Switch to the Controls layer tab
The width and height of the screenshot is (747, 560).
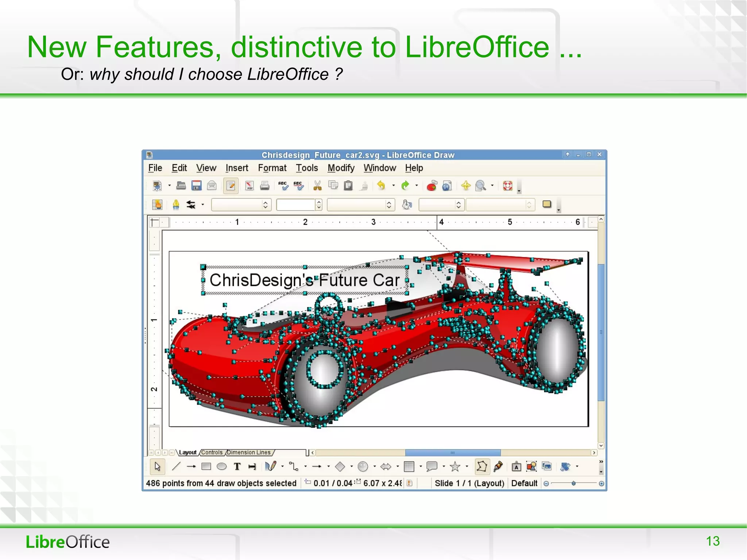[x=212, y=452]
